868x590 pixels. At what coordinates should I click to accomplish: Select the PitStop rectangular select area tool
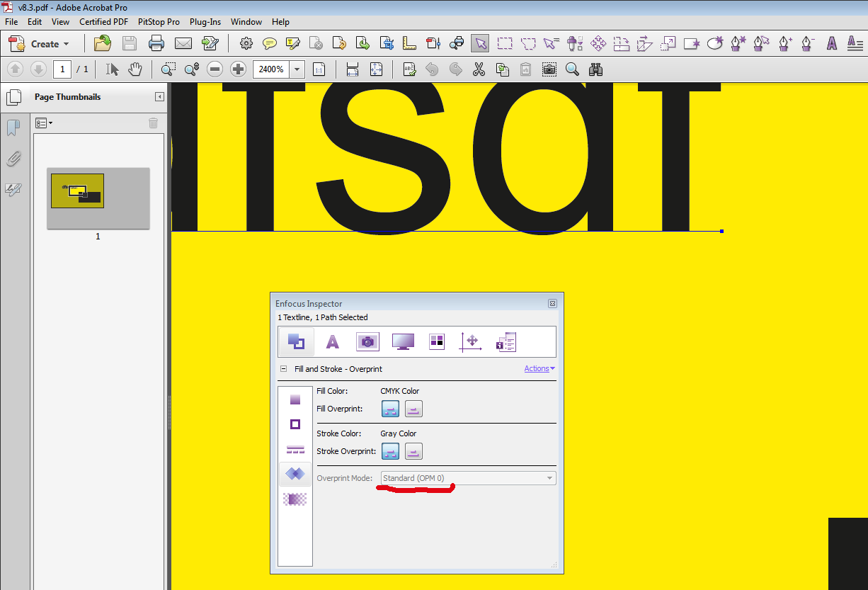505,44
